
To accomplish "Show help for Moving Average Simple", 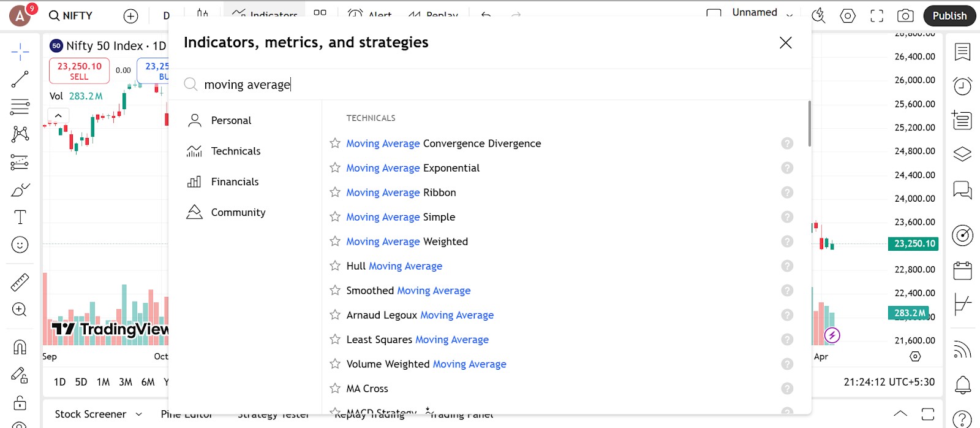I will (787, 216).
